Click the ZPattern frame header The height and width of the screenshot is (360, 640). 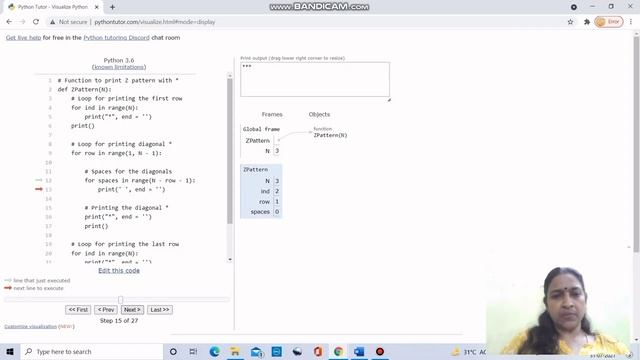coord(256,169)
